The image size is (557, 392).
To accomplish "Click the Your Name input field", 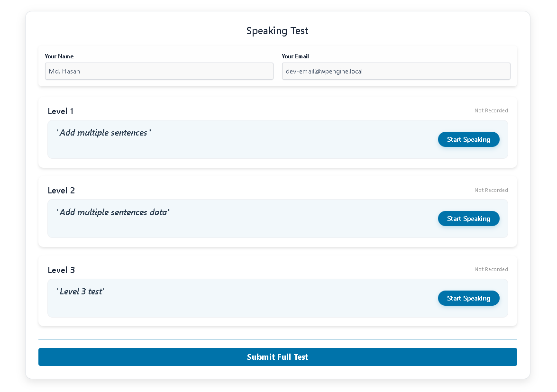I will point(159,71).
